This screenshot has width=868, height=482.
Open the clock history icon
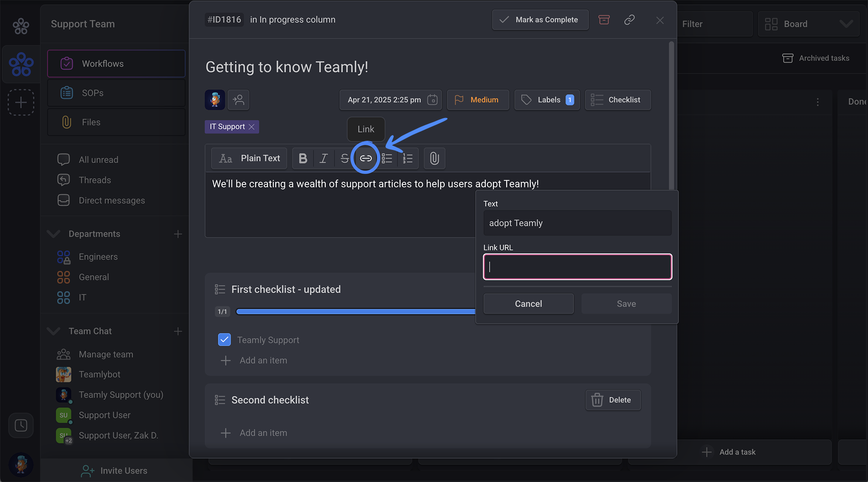(x=21, y=426)
